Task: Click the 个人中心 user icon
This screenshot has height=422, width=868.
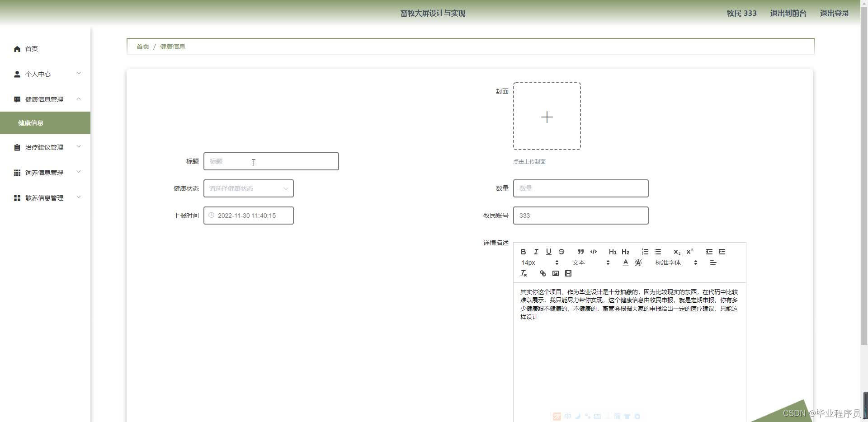Action: point(17,74)
